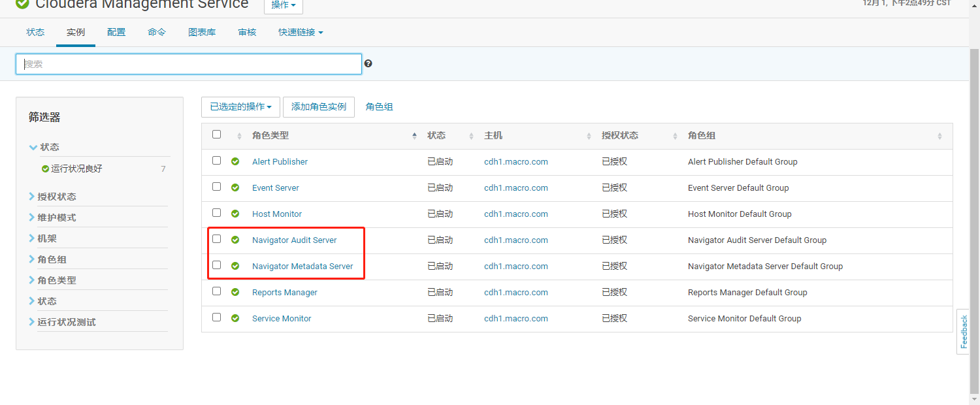
Task: Expand the 运行状况测试 filter
Action: tap(62, 322)
